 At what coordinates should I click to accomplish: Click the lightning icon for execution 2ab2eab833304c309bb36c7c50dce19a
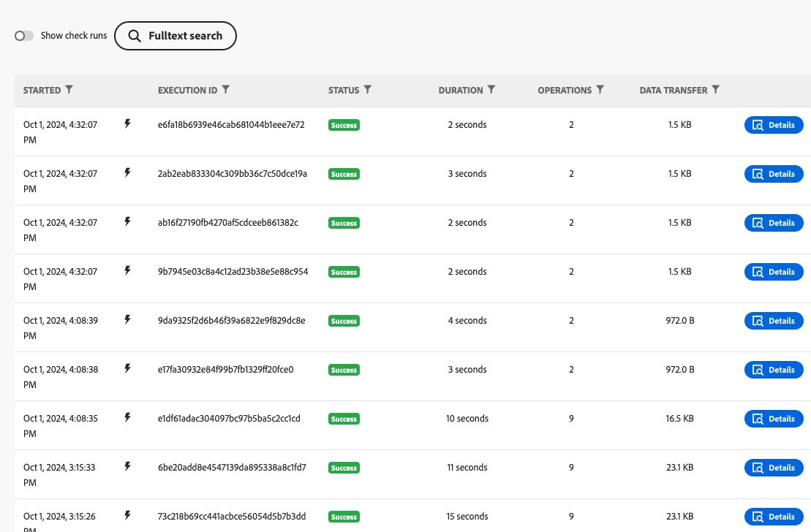[127, 172]
